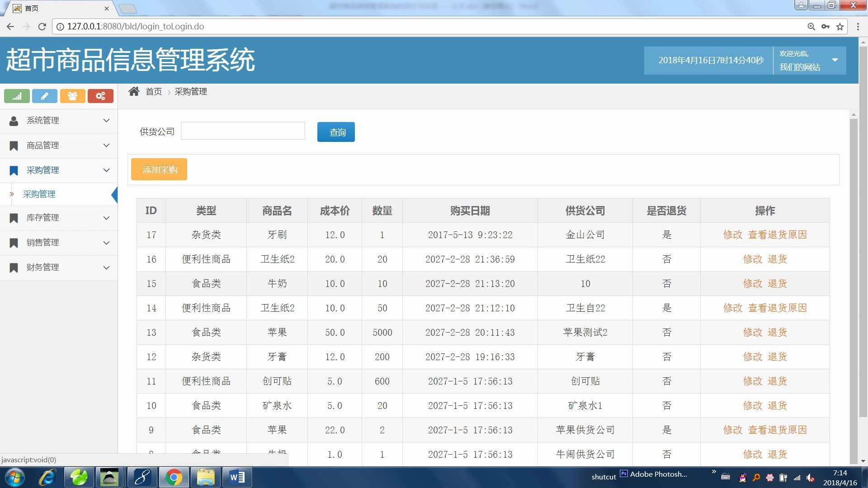Open the 库存管理 sidebar menu
Viewport: 868px width, 488px height.
59,218
